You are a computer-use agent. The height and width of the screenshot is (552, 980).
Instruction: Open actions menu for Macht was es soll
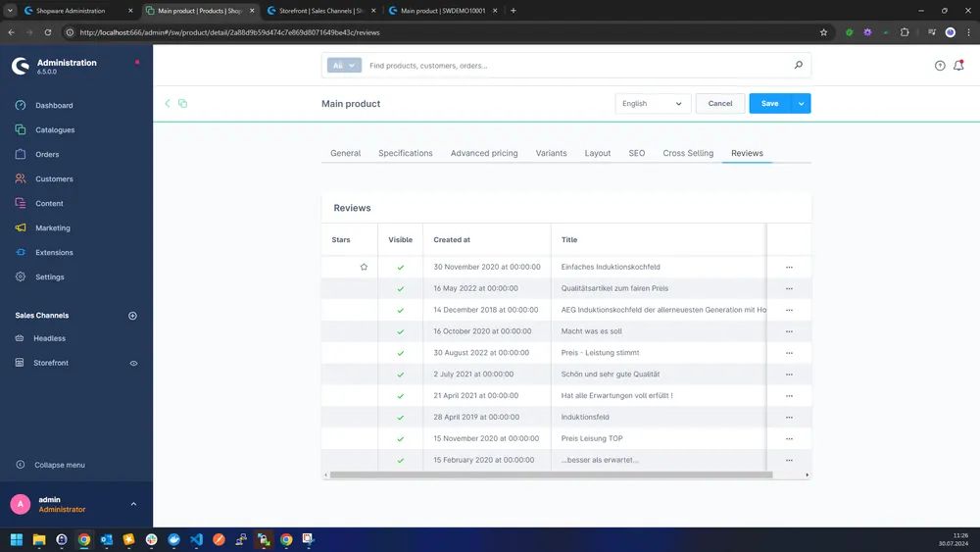point(789,332)
